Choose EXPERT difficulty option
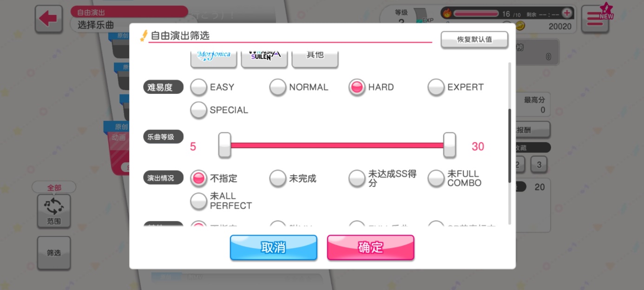The image size is (644, 290). click(x=436, y=87)
